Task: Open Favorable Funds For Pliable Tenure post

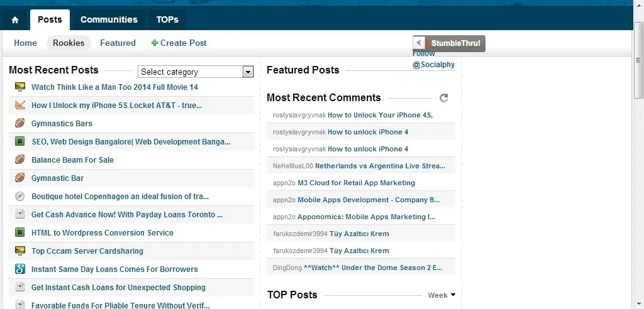Action: tap(120, 305)
